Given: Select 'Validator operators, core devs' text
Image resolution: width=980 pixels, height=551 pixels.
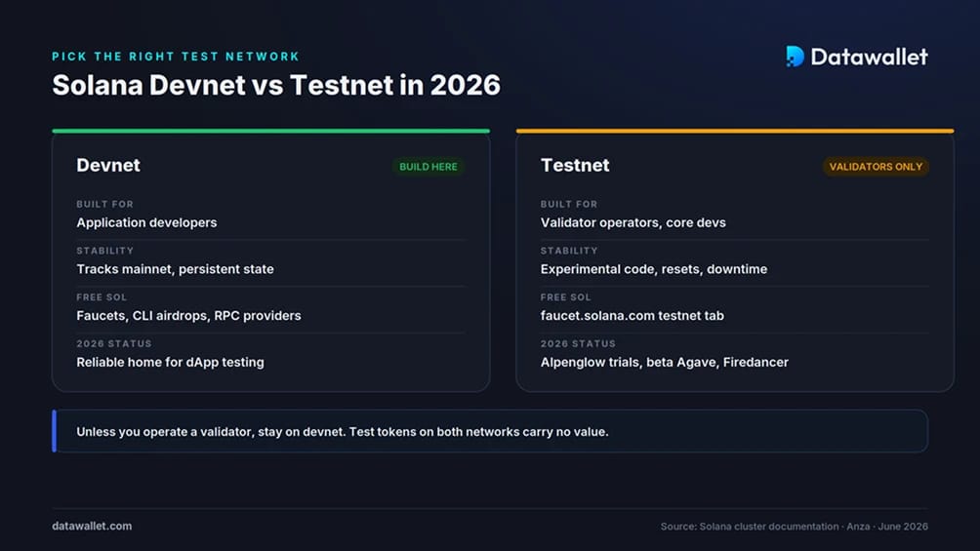Looking at the screenshot, I should coord(633,222).
